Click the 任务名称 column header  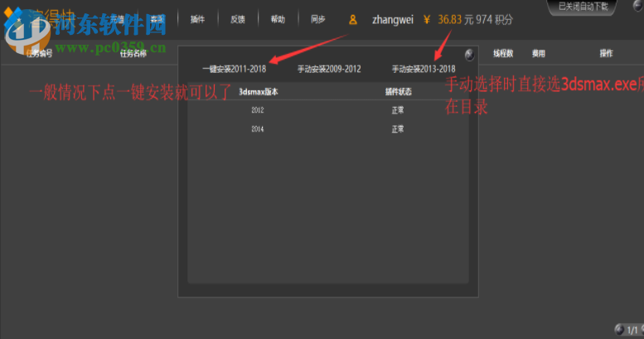coord(133,53)
